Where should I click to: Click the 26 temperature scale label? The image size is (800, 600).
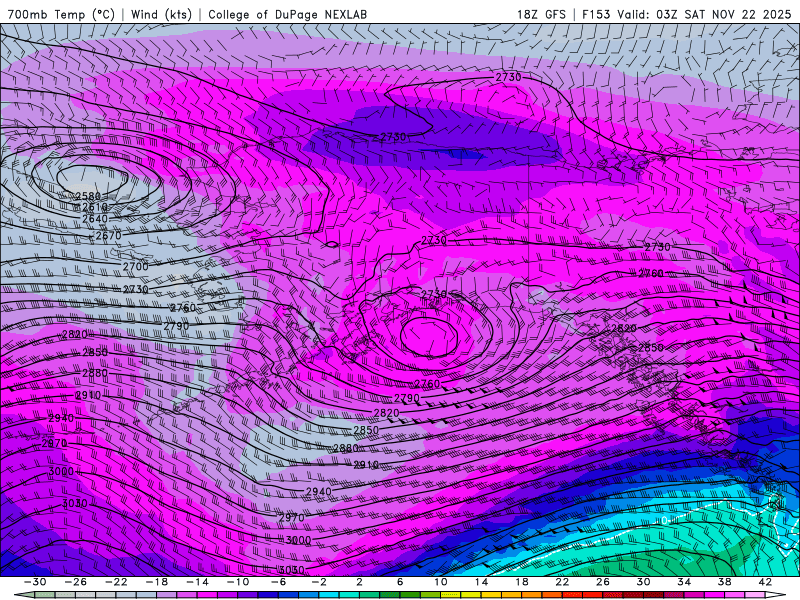click(x=603, y=582)
